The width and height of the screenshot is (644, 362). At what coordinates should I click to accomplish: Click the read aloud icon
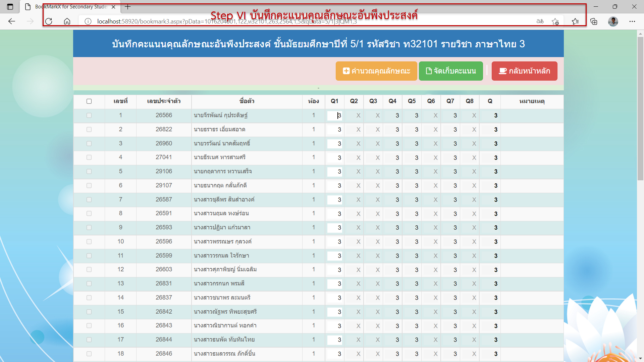pyautogui.click(x=540, y=21)
